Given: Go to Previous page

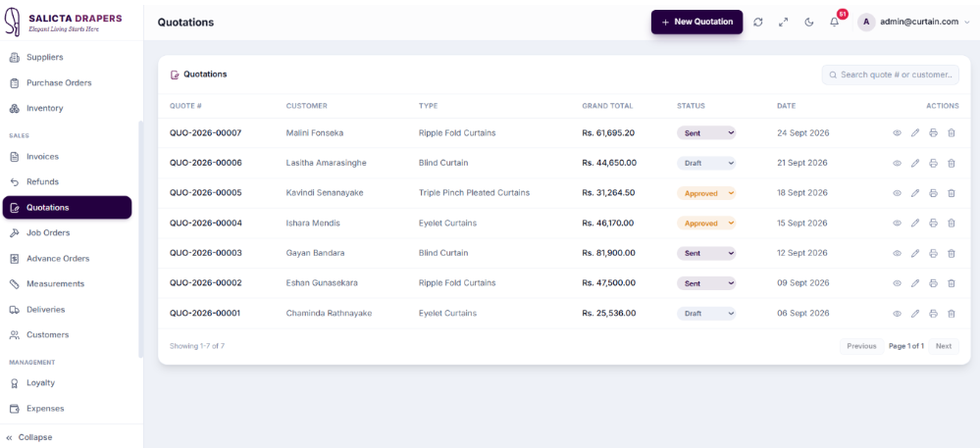Looking at the screenshot, I should [861, 346].
